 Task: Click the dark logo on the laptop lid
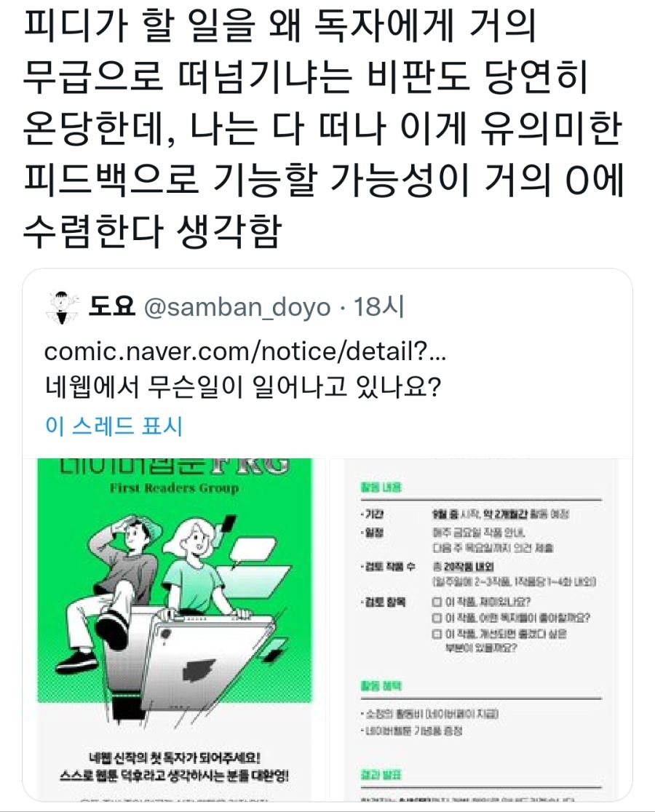point(198,671)
